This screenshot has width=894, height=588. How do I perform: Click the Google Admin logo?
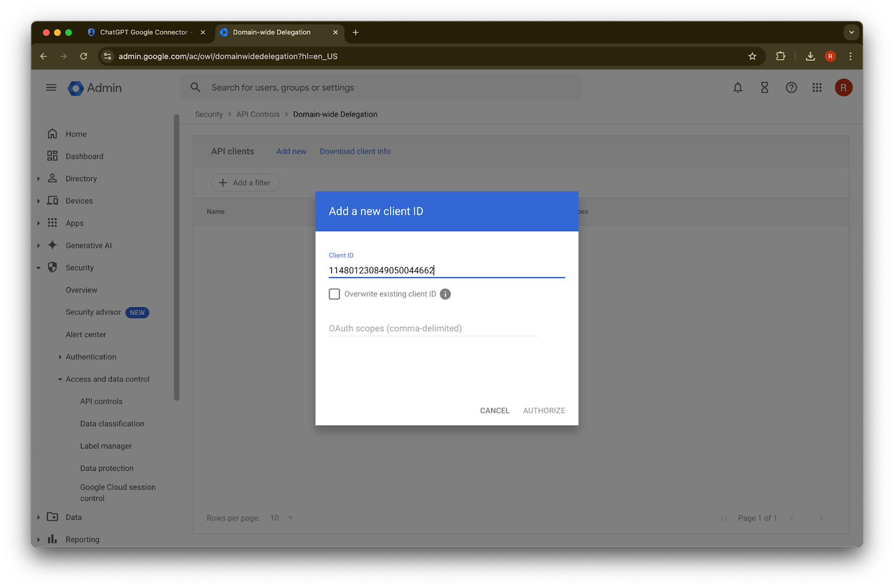(x=95, y=88)
